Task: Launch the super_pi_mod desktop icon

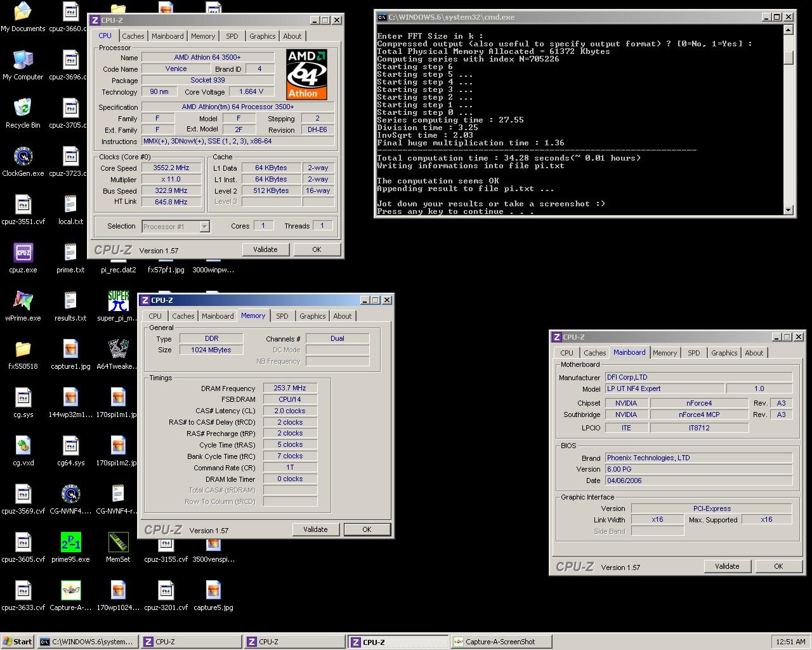Action: [118, 306]
